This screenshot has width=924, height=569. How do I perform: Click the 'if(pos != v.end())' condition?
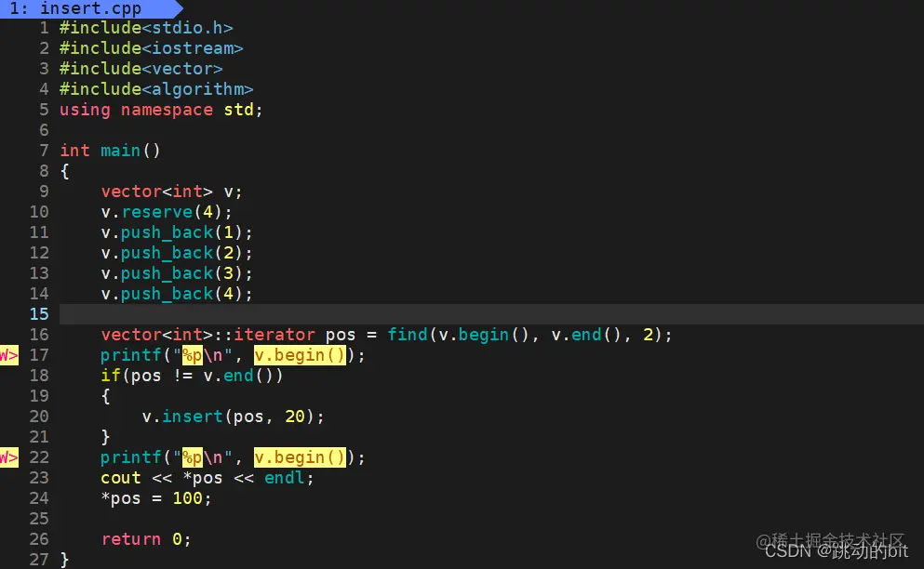(x=192, y=376)
